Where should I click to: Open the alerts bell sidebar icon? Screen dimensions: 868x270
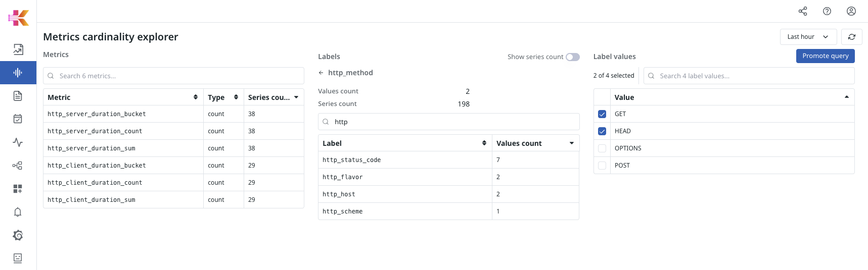(18, 212)
